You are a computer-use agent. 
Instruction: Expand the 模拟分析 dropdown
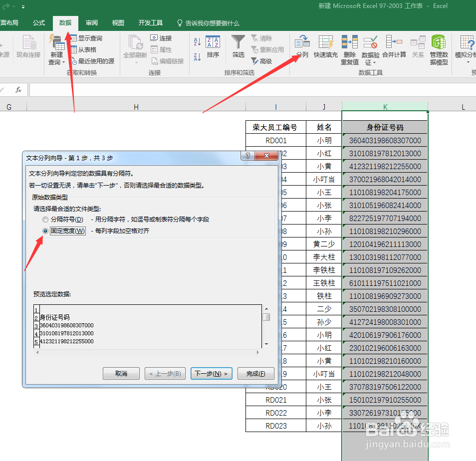pos(468,62)
